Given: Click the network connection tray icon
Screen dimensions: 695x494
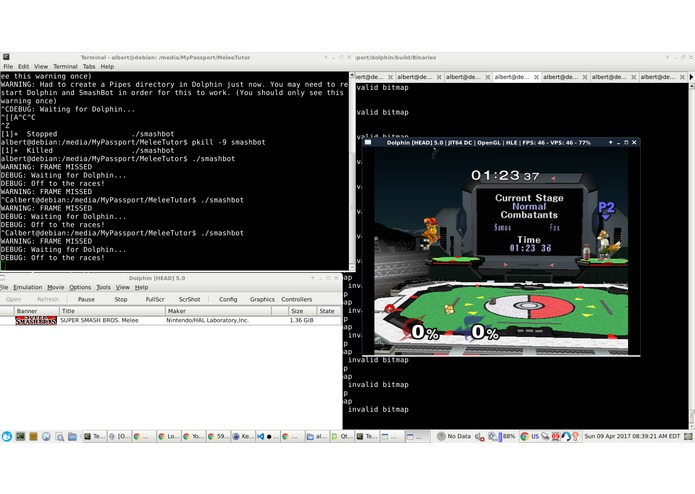Looking at the screenshot, I should [x=546, y=436].
